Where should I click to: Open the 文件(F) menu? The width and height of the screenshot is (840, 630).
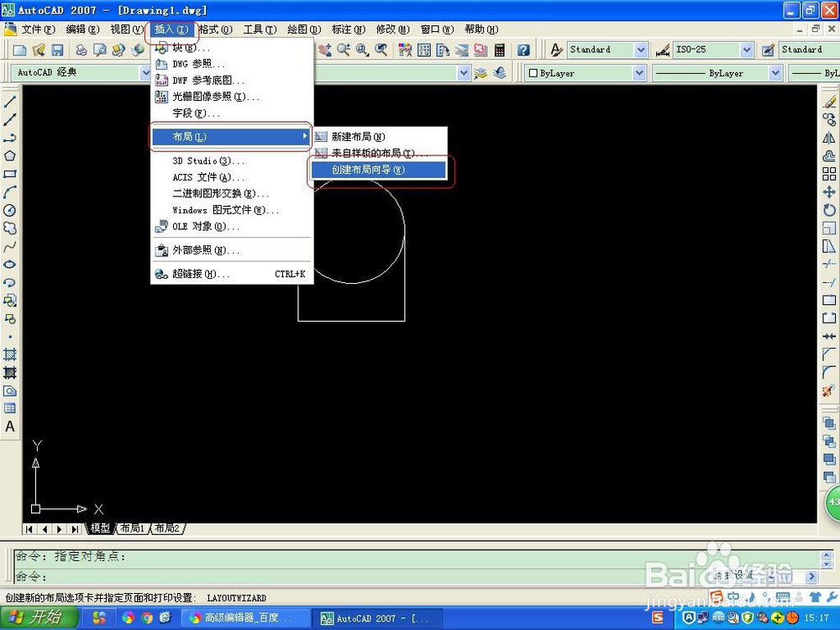point(38,29)
